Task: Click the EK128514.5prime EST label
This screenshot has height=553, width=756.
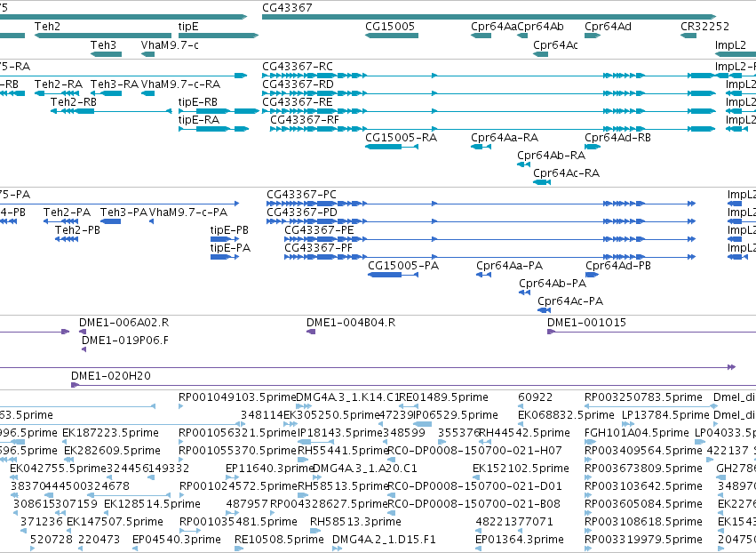Action: (x=152, y=504)
